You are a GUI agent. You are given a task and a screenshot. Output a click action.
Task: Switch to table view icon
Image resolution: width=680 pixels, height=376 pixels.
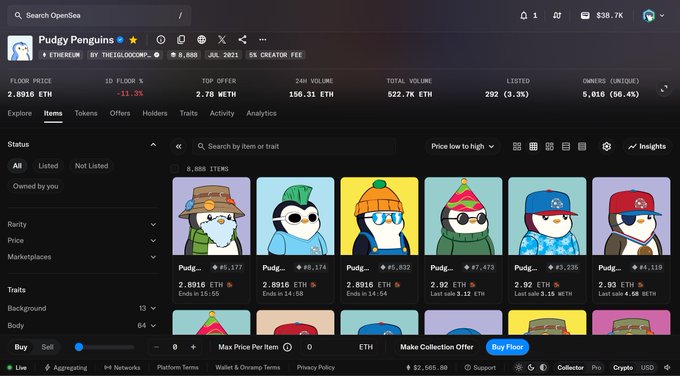click(582, 147)
